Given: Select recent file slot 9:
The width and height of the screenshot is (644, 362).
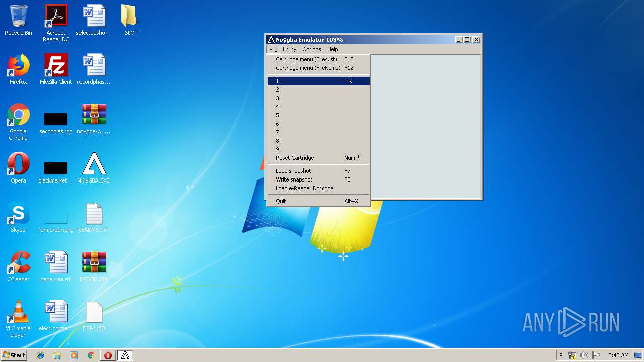Looking at the screenshot, I should click(318, 149).
